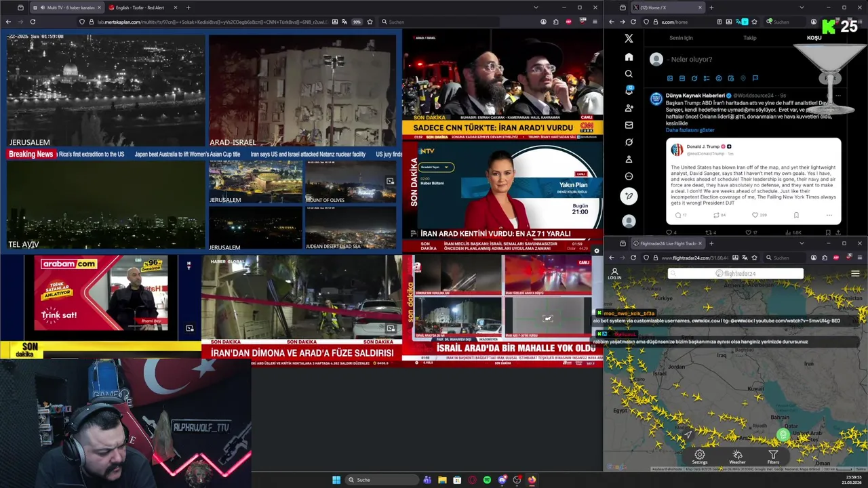The height and width of the screenshot is (488, 868).
Task: Add a poll to the post
Action: coord(707,79)
